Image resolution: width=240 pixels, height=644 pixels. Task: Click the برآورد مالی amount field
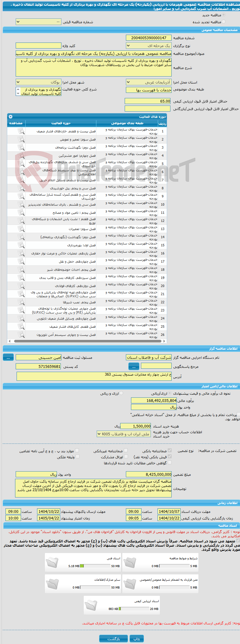[x=154, y=401]
